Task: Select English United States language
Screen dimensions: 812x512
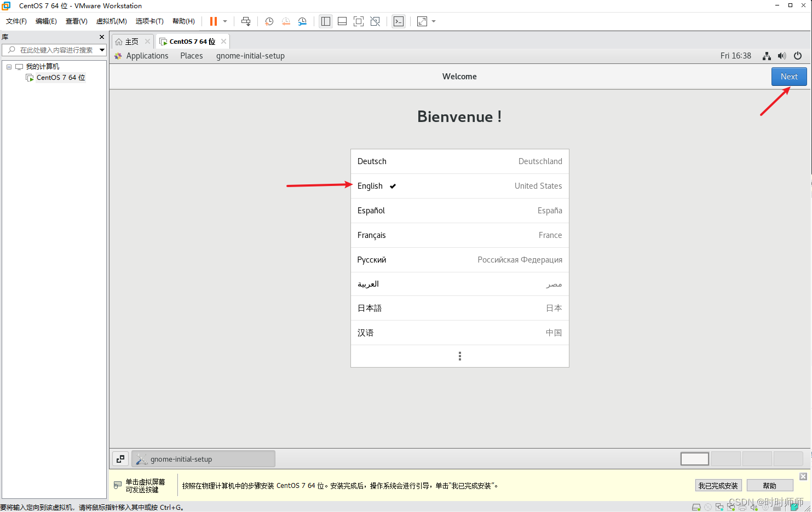Action: pos(460,186)
